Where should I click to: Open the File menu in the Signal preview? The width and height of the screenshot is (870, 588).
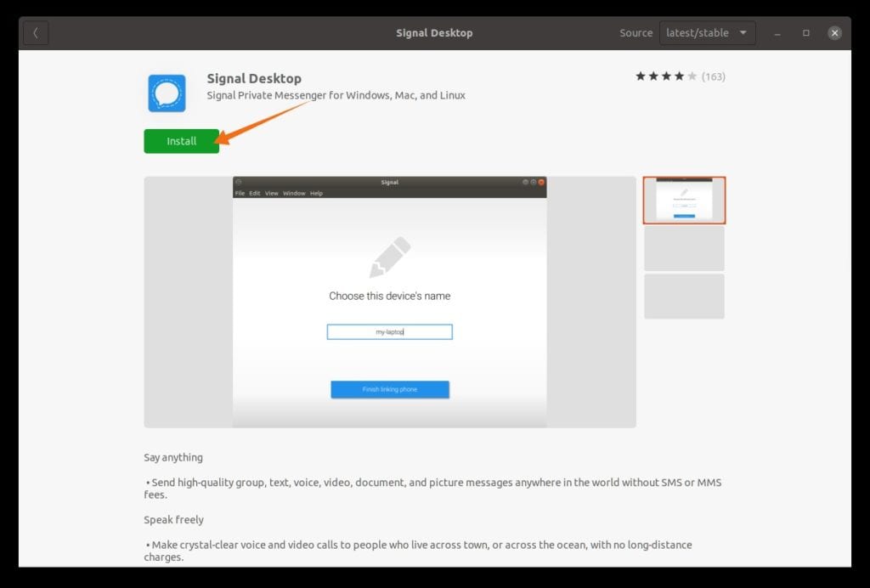[x=240, y=192]
